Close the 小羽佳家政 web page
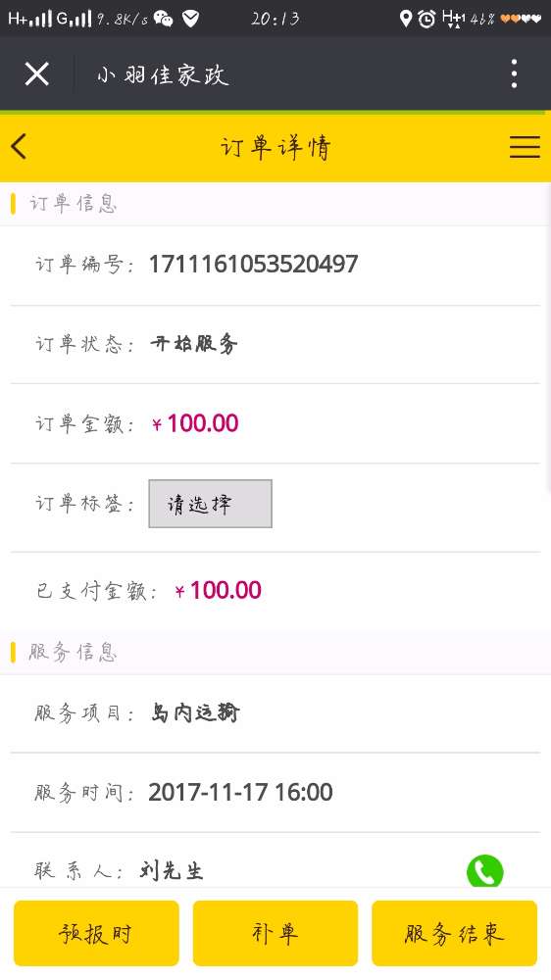This screenshot has width=551, height=980. click(37, 74)
